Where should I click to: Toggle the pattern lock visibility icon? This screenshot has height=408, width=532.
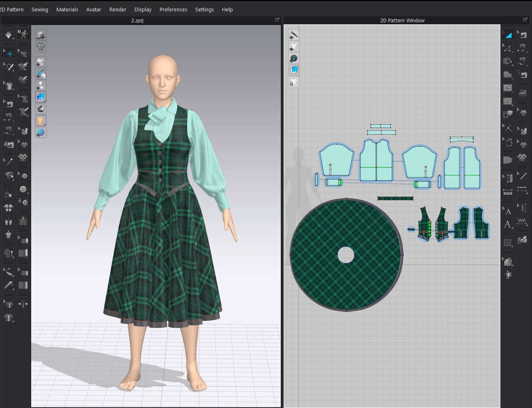[x=294, y=81]
